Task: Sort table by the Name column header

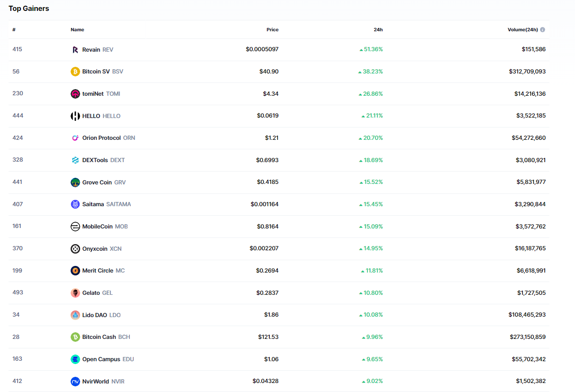Action: pyautogui.click(x=77, y=29)
